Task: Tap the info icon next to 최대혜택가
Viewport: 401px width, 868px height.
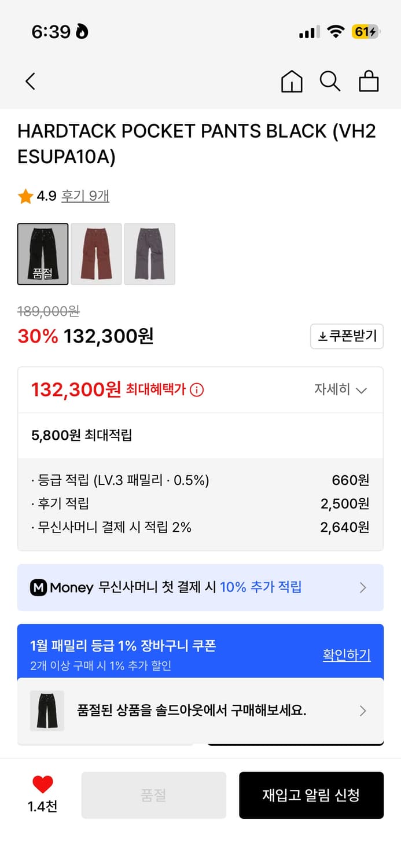Action: point(197,390)
